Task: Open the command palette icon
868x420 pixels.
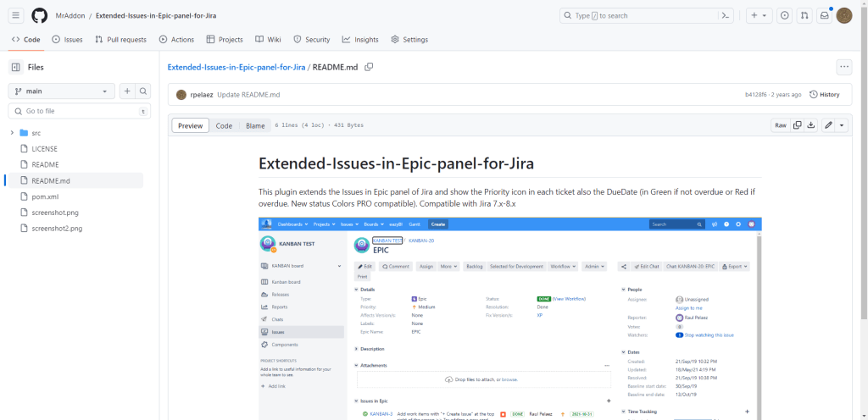Action: pyautogui.click(x=726, y=15)
